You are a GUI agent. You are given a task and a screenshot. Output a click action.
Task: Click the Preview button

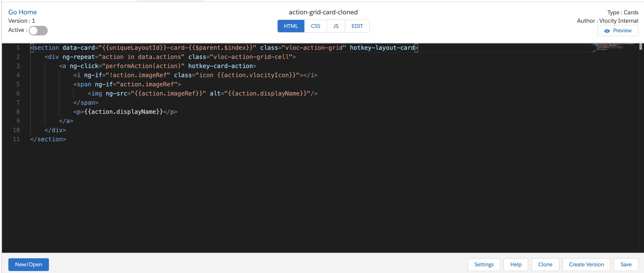coord(618,30)
